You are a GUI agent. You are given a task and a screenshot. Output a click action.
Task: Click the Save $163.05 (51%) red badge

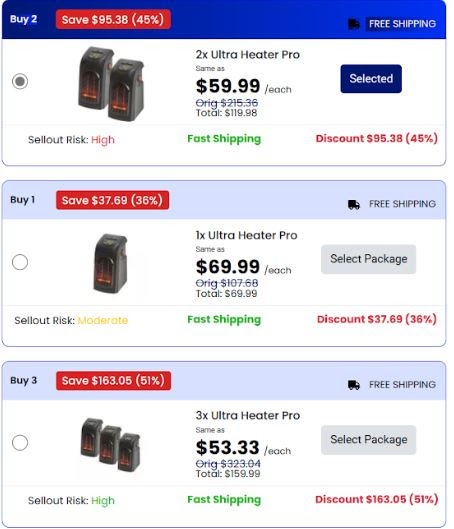[x=113, y=381]
